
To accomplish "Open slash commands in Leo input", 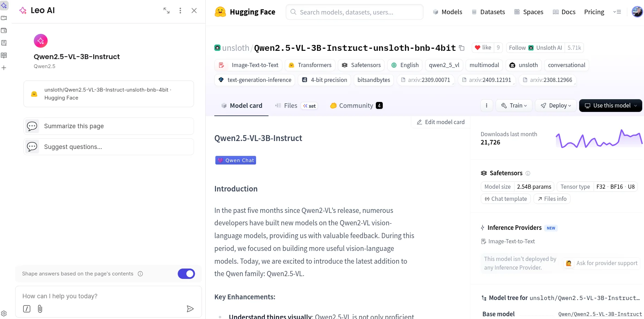I will pos(27,309).
